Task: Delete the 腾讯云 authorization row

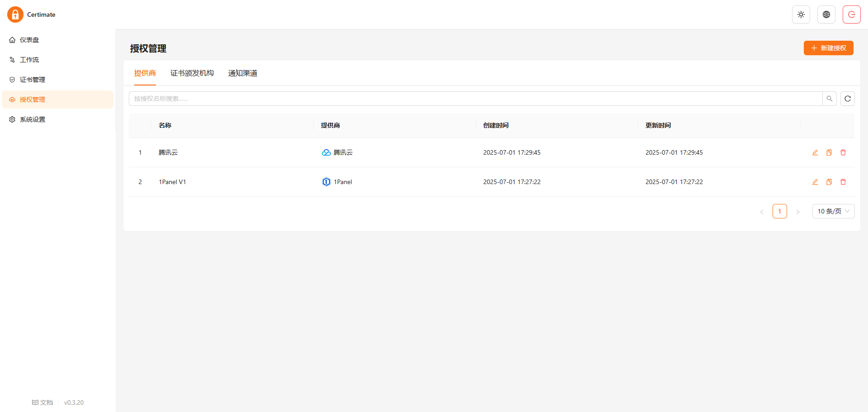Action: pos(843,152)
